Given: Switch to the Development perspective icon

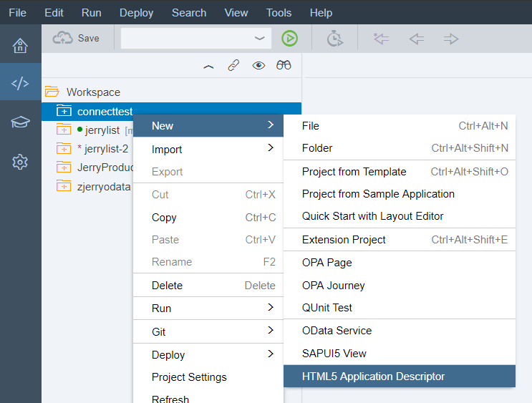Looking at the screenshot, I should pyautogui.click(x=20, y=84).
